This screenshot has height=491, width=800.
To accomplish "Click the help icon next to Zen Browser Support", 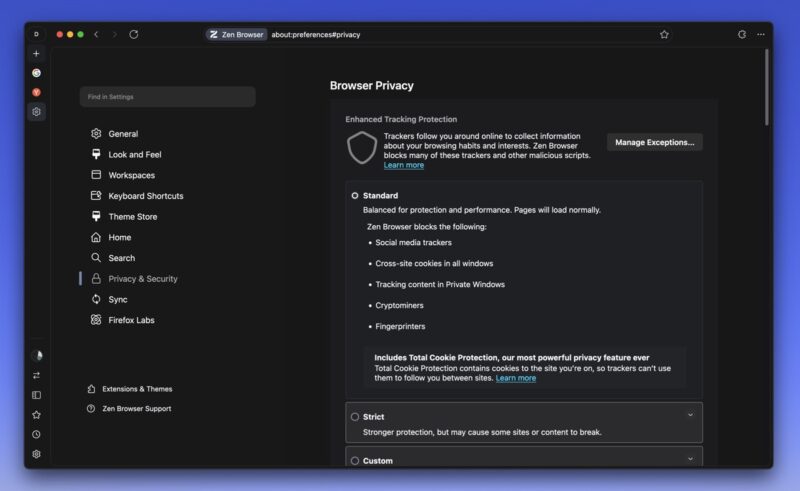I will point(91,408).
